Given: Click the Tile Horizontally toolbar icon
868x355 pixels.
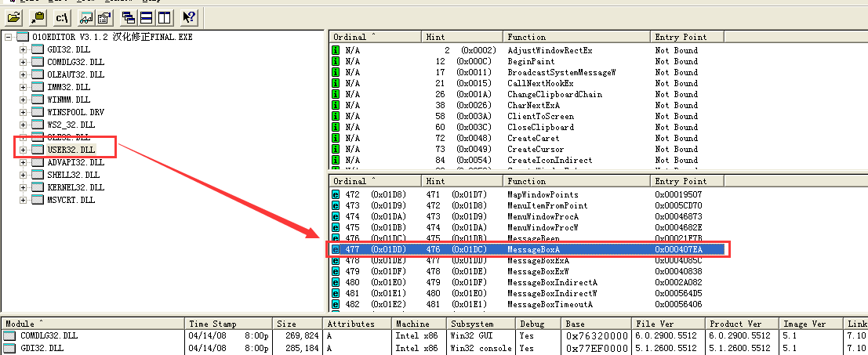Looking at the screenshot, I should point(146,18).
